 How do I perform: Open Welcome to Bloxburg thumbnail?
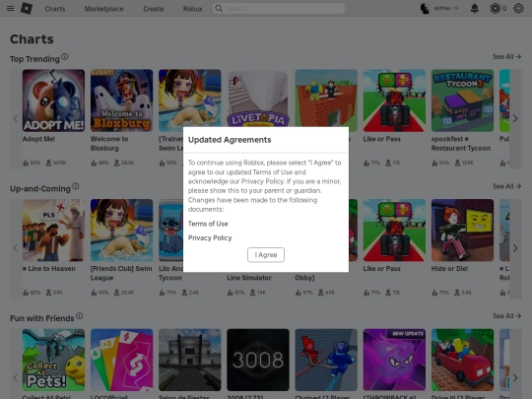(x=121, y=100)
